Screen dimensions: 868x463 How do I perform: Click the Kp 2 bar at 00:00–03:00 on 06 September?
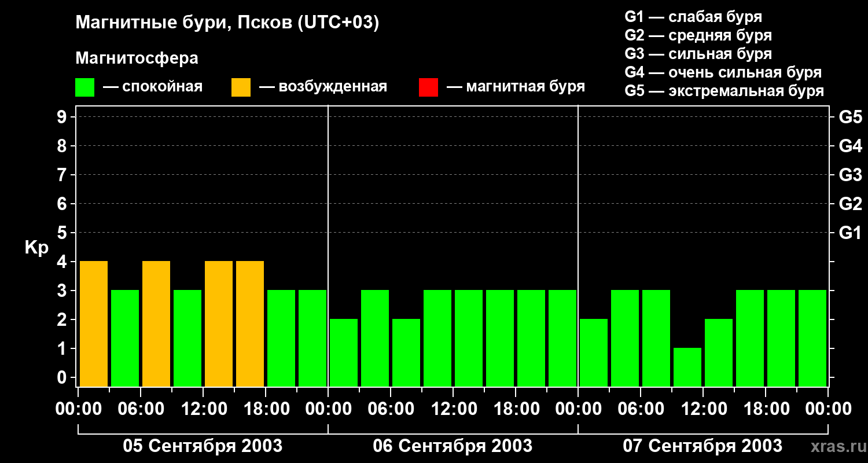point(344,352)
